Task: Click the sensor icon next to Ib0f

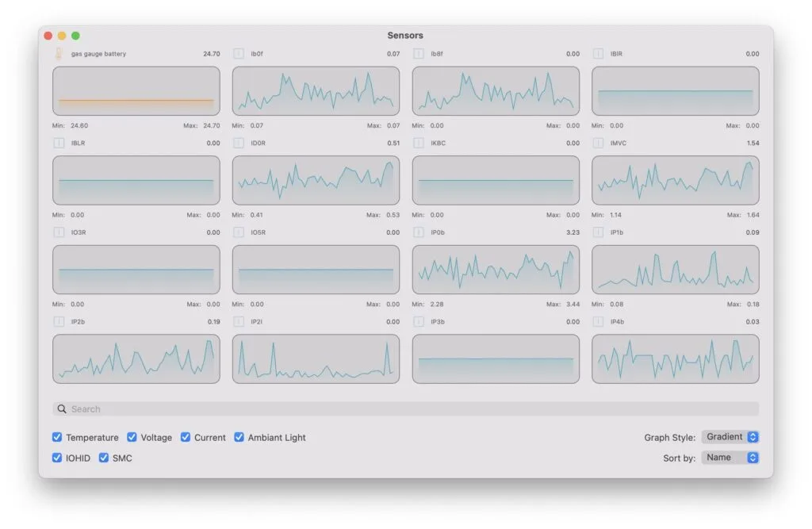Action: [238, 54]
